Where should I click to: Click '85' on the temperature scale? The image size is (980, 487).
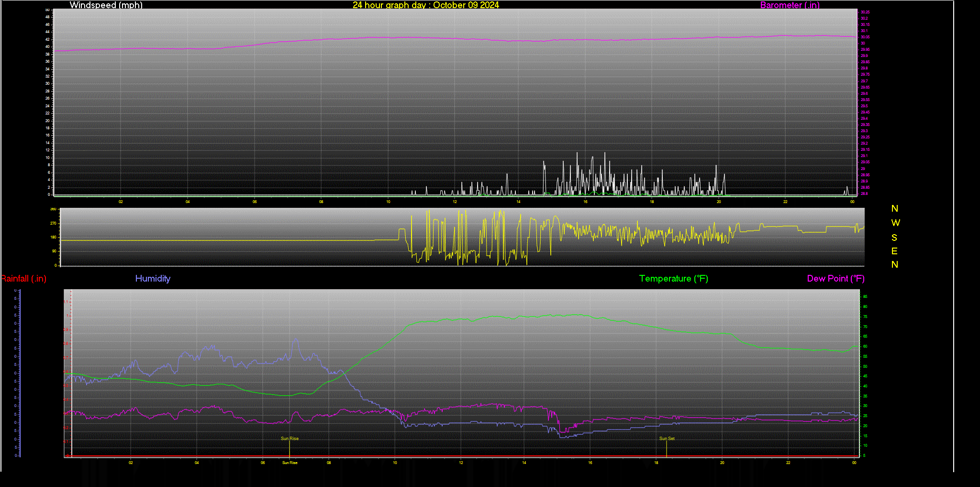pyautogui.click(x=865, y=296)
